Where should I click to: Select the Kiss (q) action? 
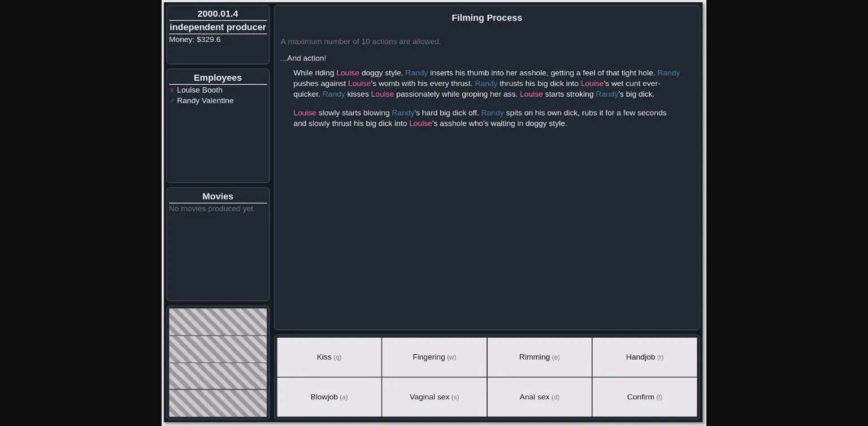coord(329,357)
